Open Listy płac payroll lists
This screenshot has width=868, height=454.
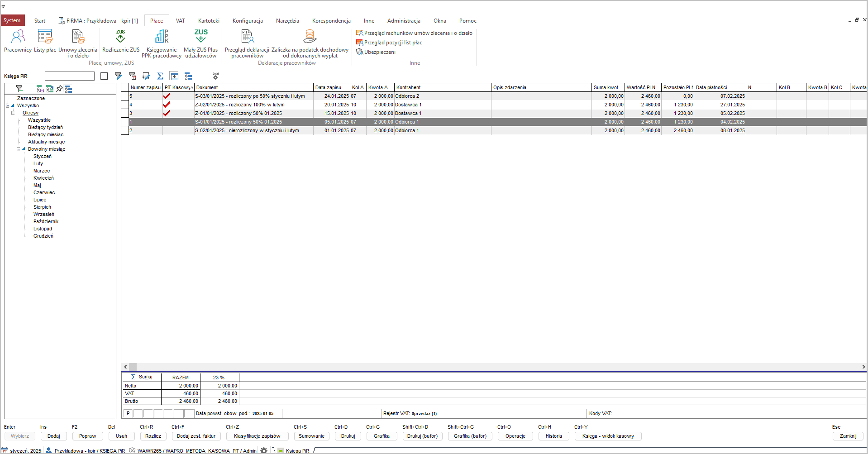[x=45, y=41]
